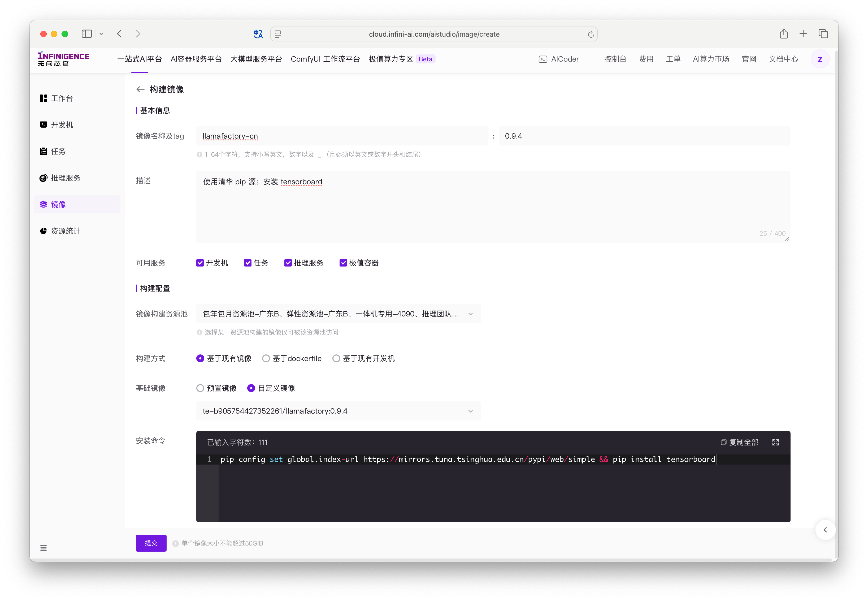Open the user avatar Z menu
This screenshot has width=868, height=601.
click(820, 59)
